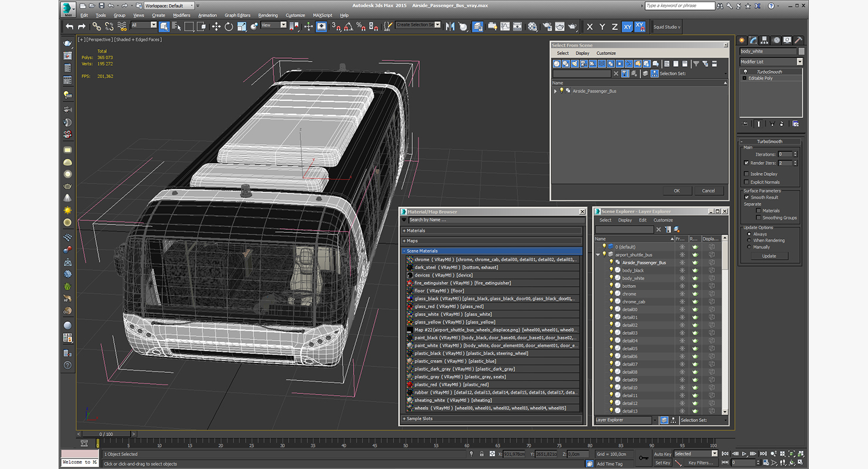
Task: Toggle the 3D Snaps icon
Action: [x=336, y=26]
